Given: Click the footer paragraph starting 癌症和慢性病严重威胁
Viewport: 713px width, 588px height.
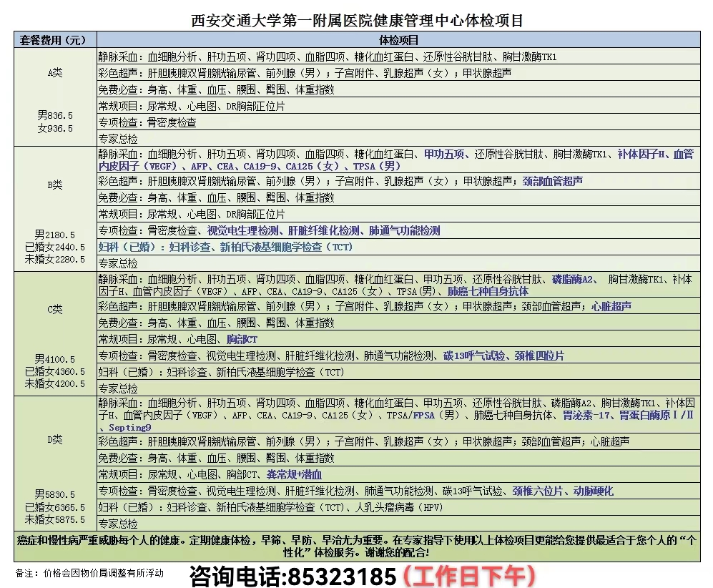Looking at the screenshot, I should [x=357, y=547].
